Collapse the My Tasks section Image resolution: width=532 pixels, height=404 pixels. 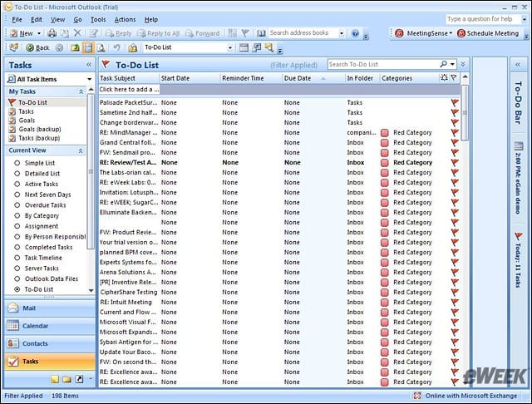pos(81,91)
